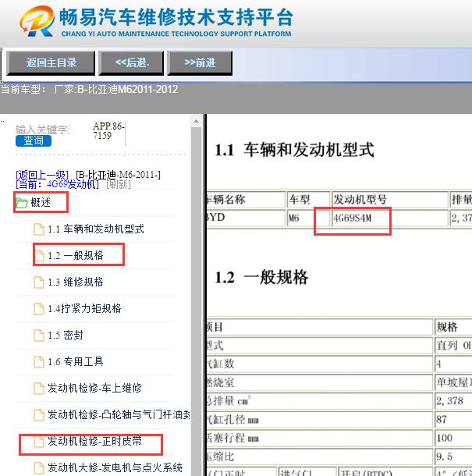Open 发动机检修-车上维修 page
Screen dimensions: 472x476
pos(94,388)
